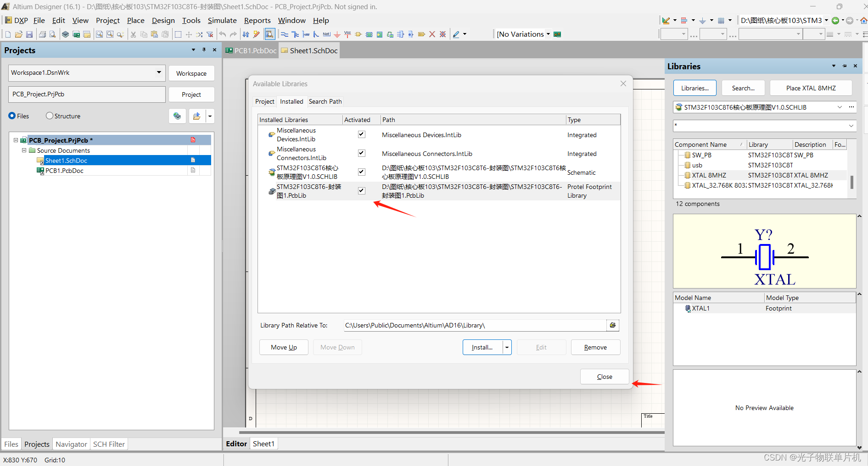The width and height of the screenshot is (868, 466).
Task: Click the XTAL1 footprint model row
Action: [764, 308]
